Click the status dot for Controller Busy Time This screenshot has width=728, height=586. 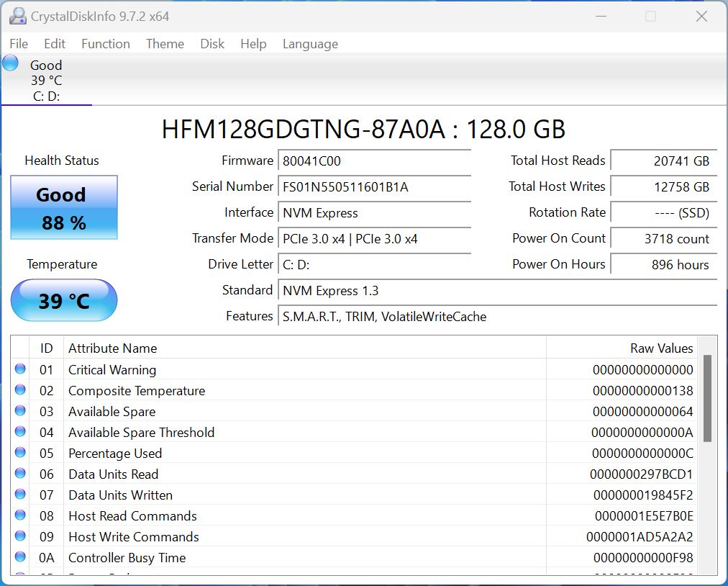(21, 558)
